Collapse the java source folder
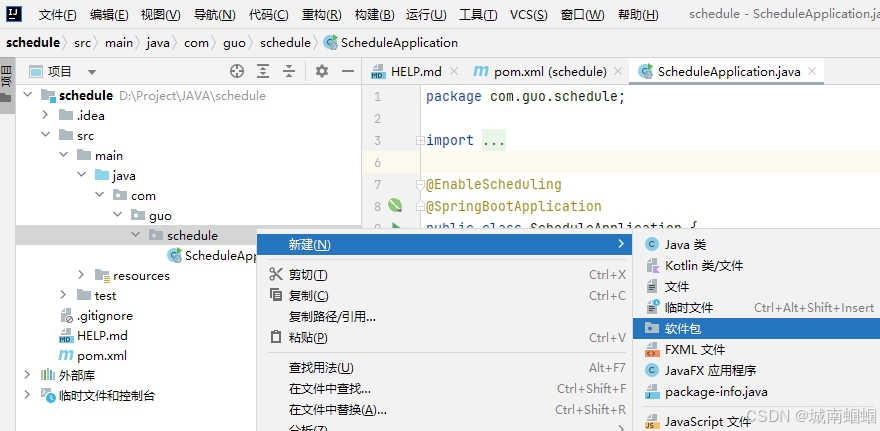880x431 pixels. tap(81, 175)
